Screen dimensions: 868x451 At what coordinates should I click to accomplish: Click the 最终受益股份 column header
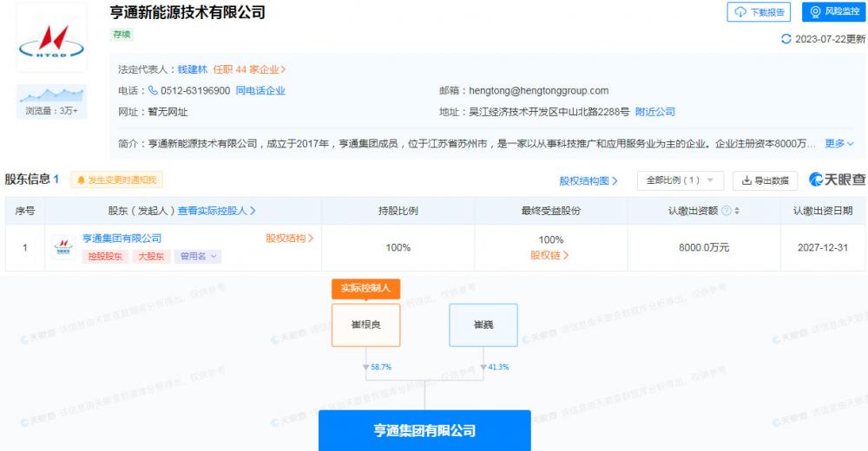click(551, 211)
